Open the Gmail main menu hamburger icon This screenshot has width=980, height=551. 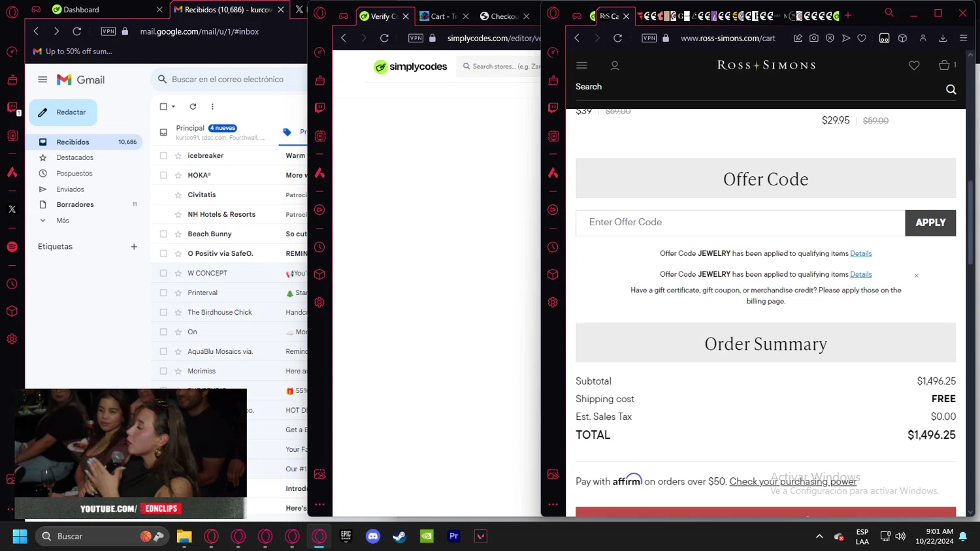pyautogui.click(x=42, y=80)
